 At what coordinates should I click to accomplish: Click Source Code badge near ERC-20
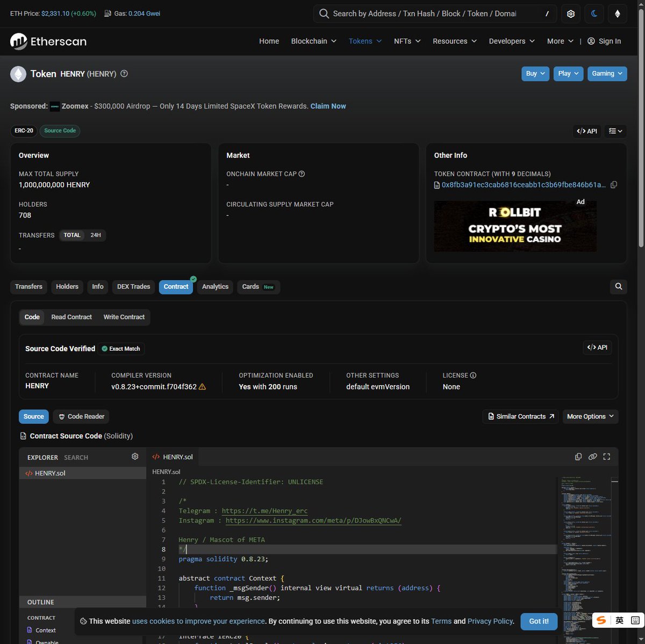(60, 131)
